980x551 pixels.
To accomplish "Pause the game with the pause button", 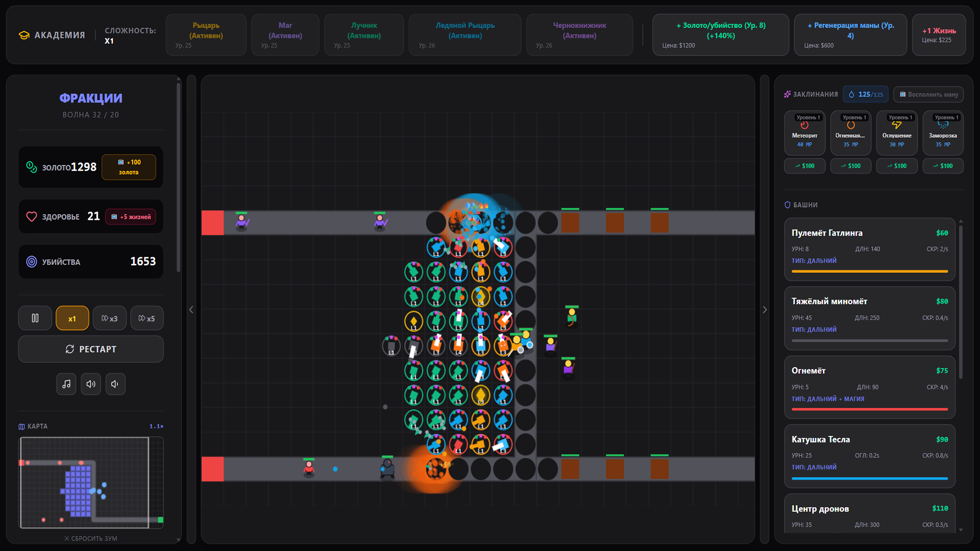I will (x=35, y=318).
